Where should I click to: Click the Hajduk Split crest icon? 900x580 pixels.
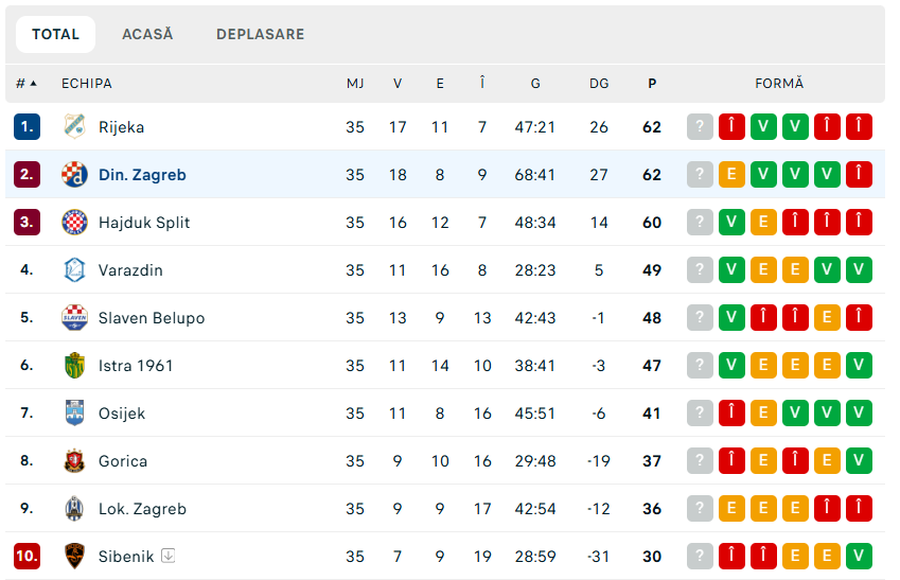click(75, 222)
